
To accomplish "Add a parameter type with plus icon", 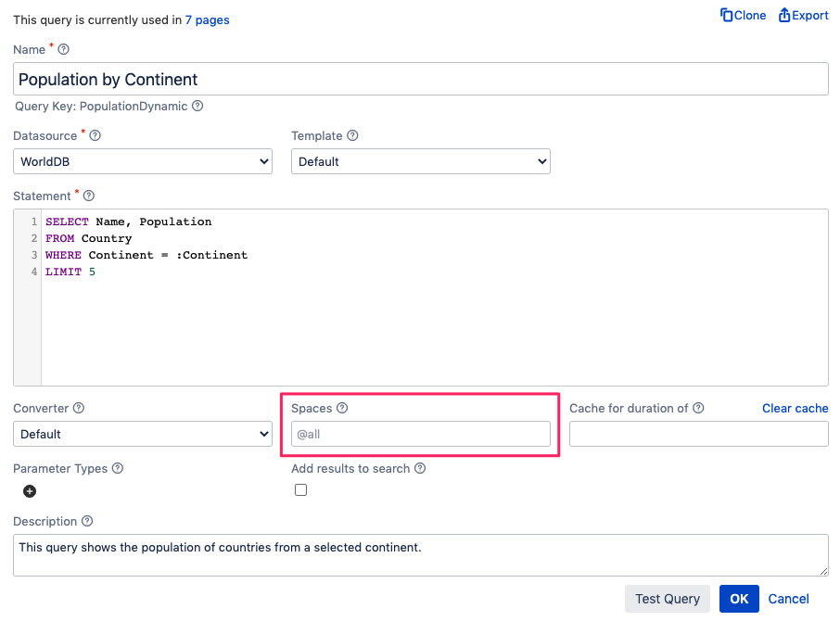I will [30, 491].
